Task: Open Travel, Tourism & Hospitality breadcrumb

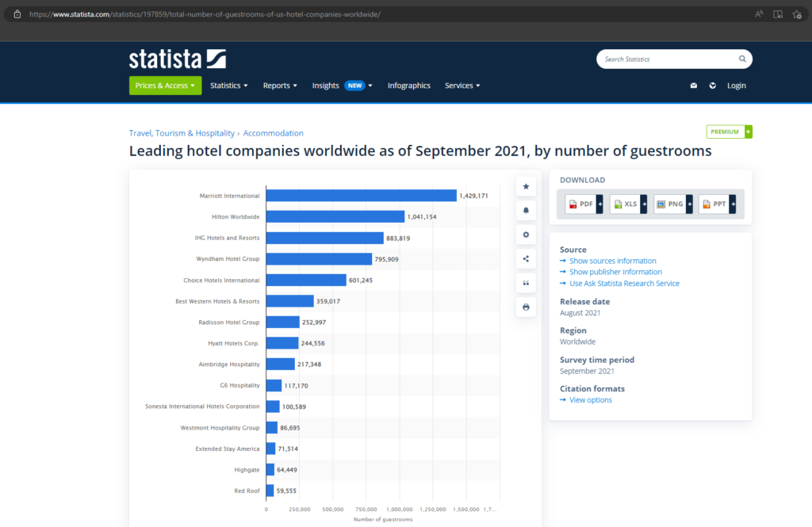Action: click(x=182, y=133)
